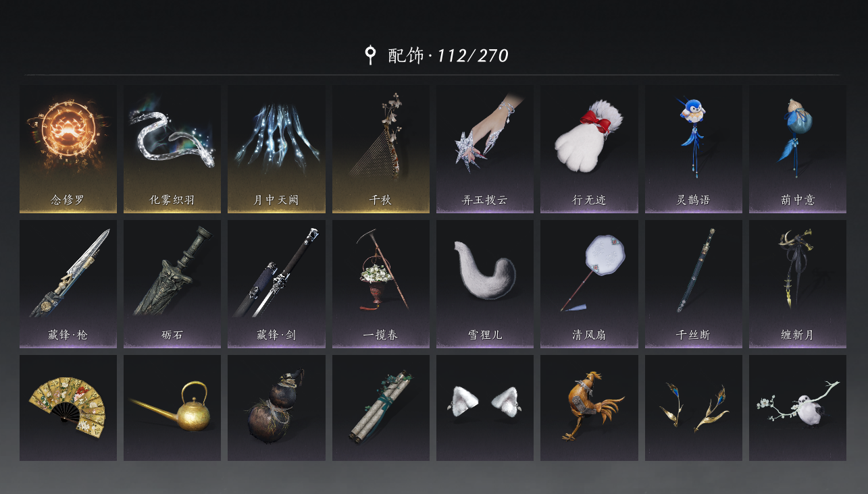Screen dimensions: 868x494
Task: Select the 葫中意 gourd tassel pendant
Action: [798, 148]
